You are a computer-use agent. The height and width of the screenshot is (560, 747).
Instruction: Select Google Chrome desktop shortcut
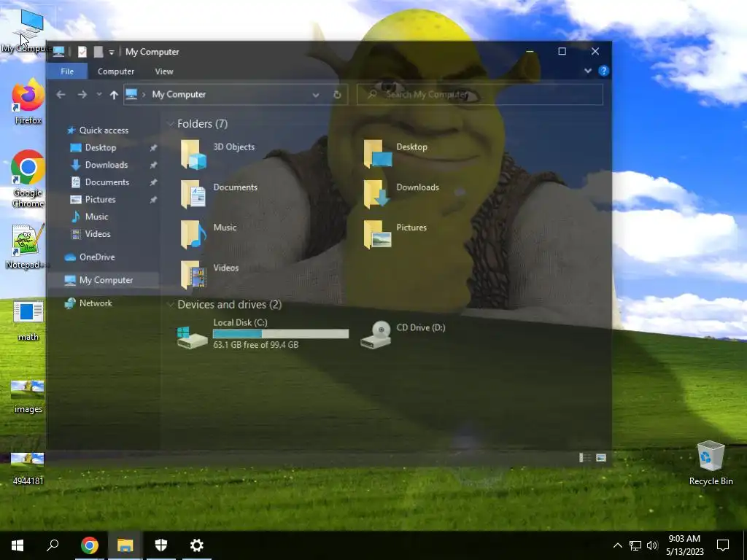[28, 179]
